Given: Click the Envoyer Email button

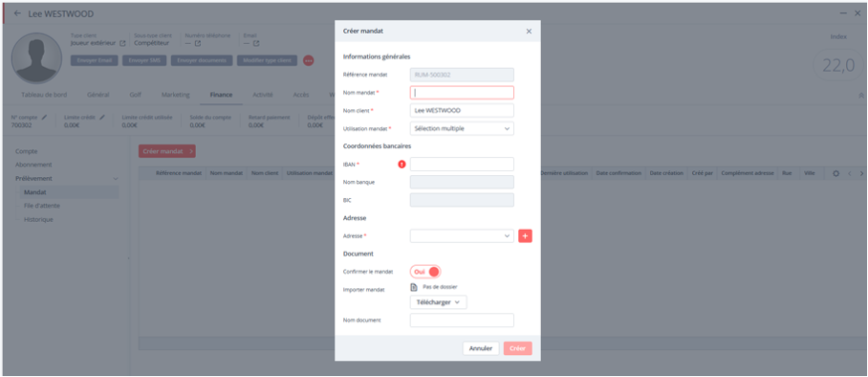Looking at the screenshot, I should tap(94, 60).
